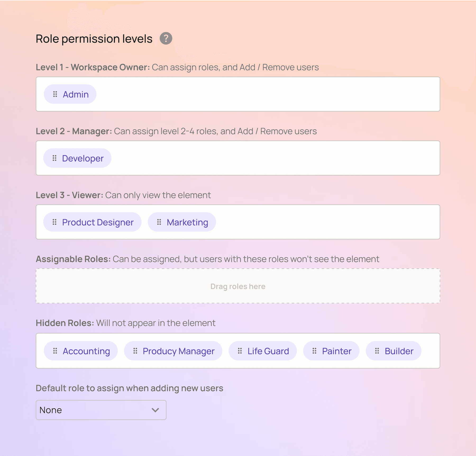This screenshot has height=456, width=476.
Task: Click the Producy Manager drag handle
Action: tap(135, 351)
